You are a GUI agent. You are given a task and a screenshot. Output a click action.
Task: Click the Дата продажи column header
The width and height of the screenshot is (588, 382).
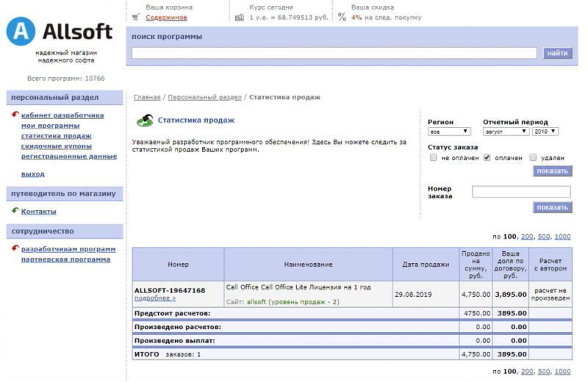click(426, 264)
